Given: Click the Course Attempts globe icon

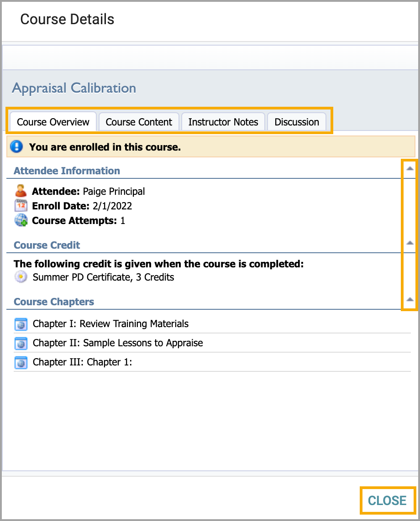Looking at the screenshot, I should pos(21,220).
